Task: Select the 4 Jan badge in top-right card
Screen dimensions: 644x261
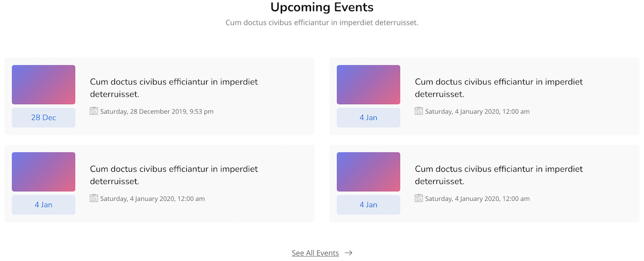Action: (368, 118)
